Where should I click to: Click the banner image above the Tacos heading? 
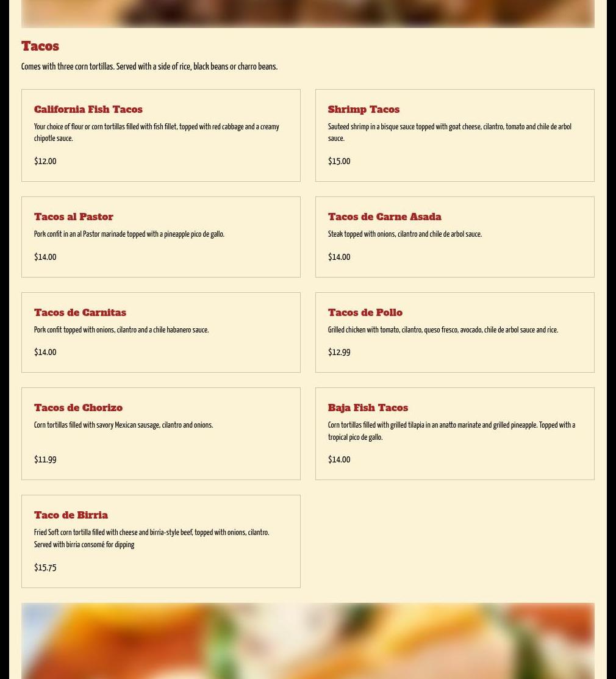click(x=308, y=14)
